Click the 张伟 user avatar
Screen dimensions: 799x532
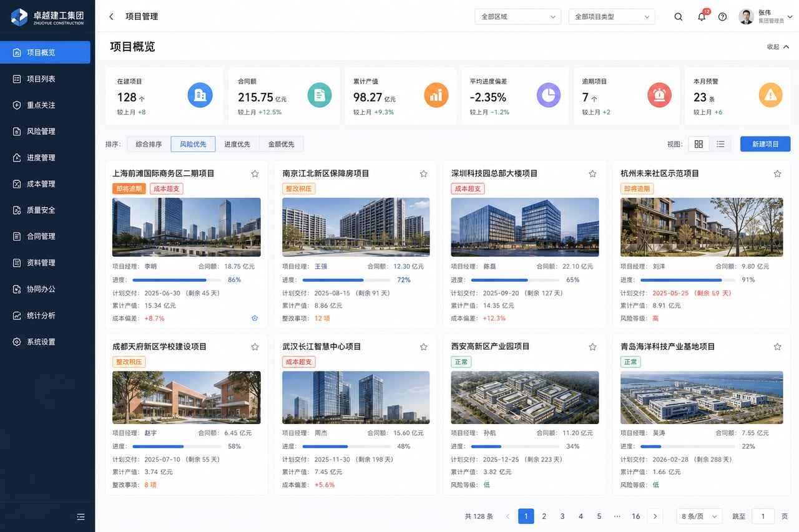pos(746,17)
